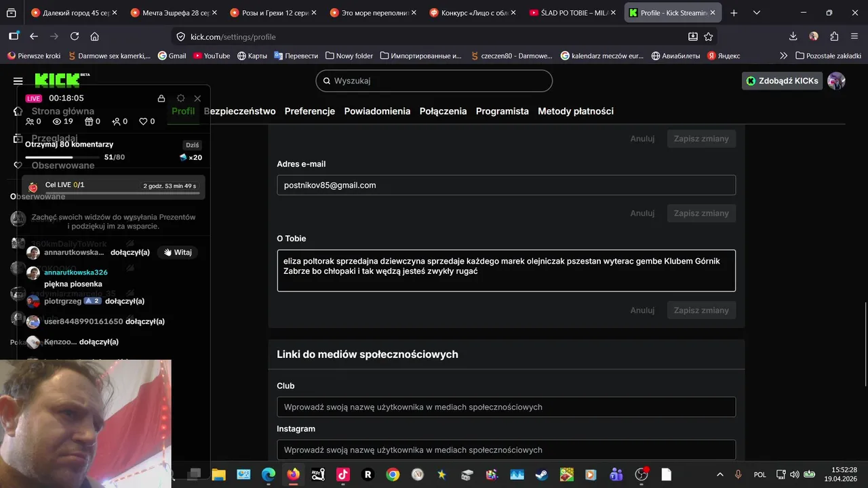
Task: Bookmark this page with the star
Action: [x=709, y=37]
